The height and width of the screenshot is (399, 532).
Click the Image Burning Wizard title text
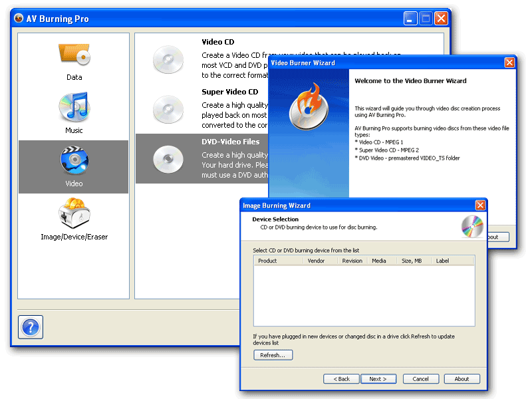click(x=277, y=205)
